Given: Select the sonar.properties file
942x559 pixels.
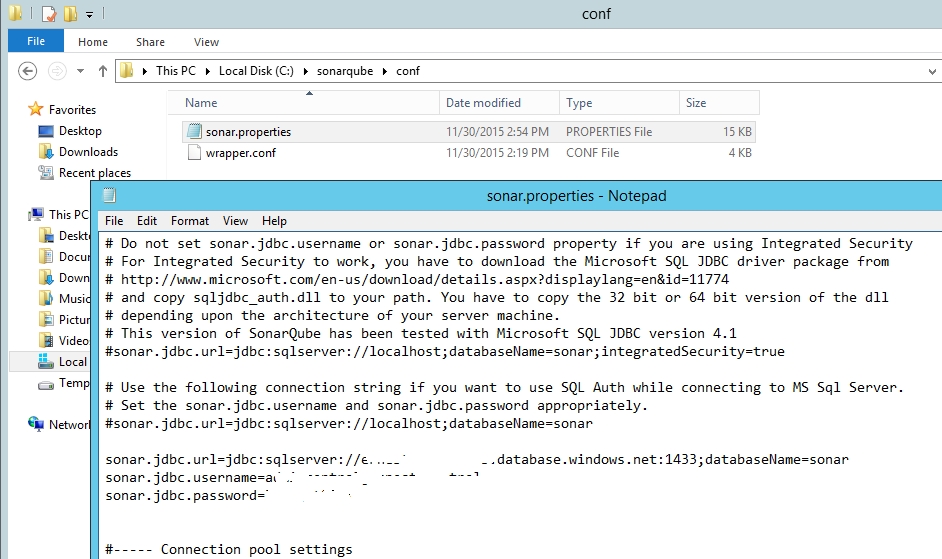Looking at the screenshot, I should point(469,132).
